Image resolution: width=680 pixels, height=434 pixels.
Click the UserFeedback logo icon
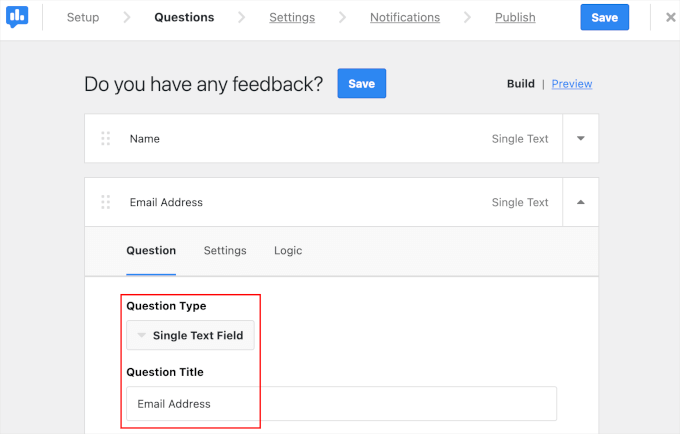(x=17, y=17)
